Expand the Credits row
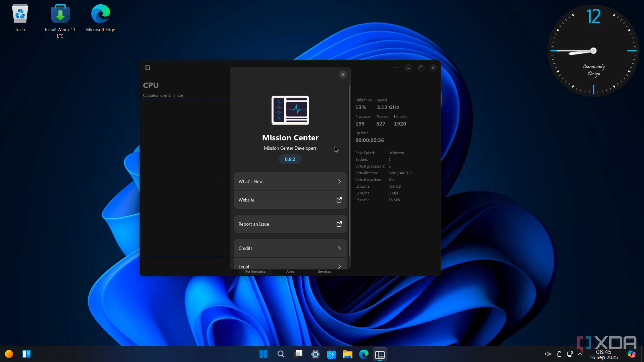This screenshot has height=362, width=644. tap(290, 248)
